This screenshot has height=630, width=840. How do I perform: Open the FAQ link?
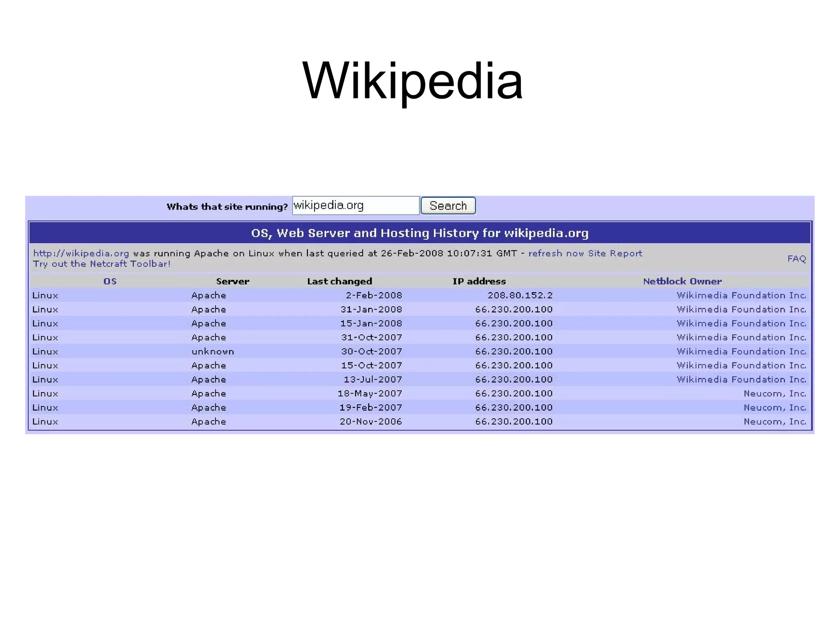797,258
